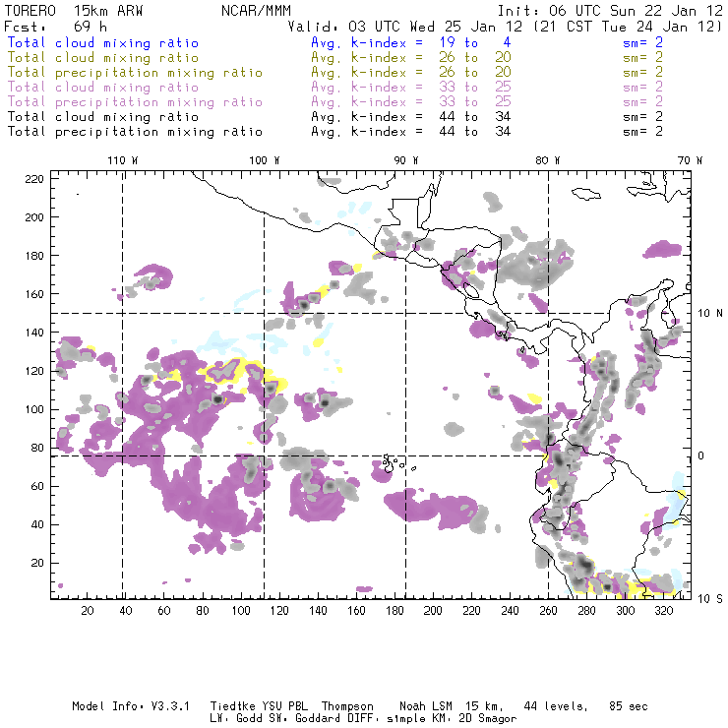Click the blue 'Avg. k-index = 19 to 4' text
This screenshot has height=728, width=728.
[x=411, y=42]
